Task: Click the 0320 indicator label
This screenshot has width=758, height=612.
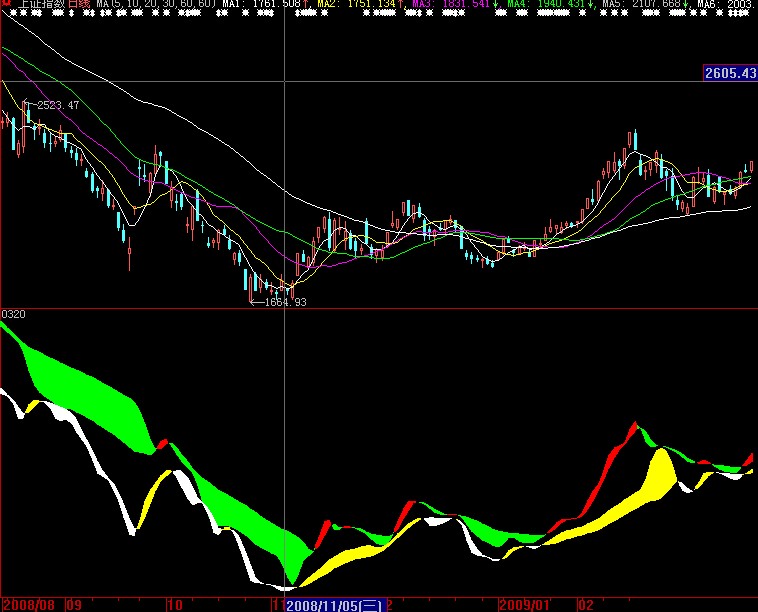Action: tap(13, 314)
